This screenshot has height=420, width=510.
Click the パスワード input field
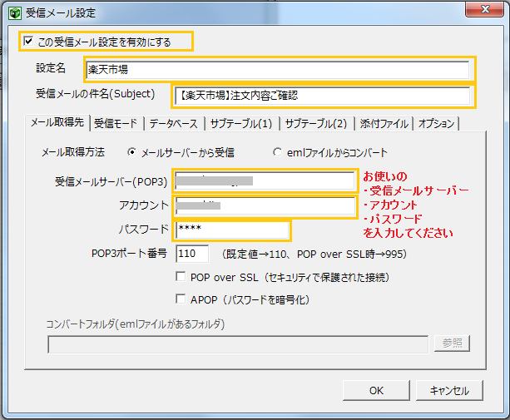click(x=231, y=230)
